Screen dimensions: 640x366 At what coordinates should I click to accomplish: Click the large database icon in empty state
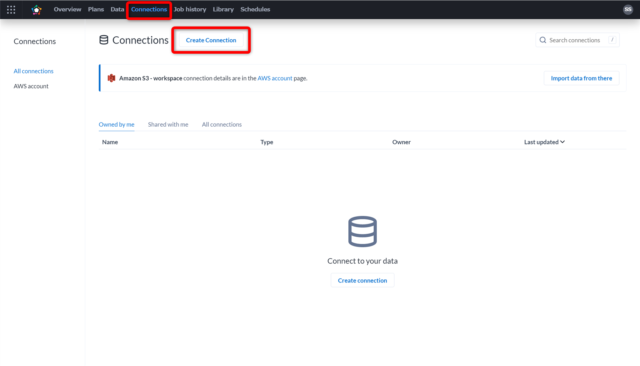pyautogui.click(x=362, y=231)
